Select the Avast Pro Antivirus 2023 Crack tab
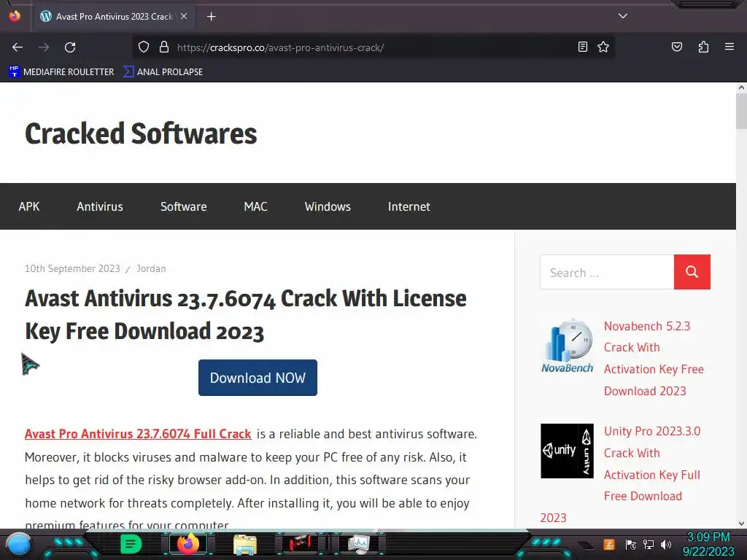 pos(115,17)
